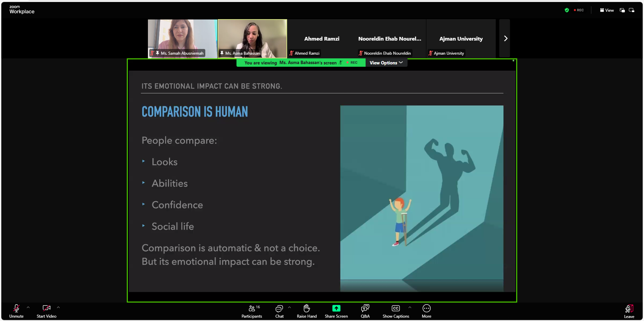Start Video with the camera button
This screenshot has width=644, height=321.
click(x=46, y=311)
